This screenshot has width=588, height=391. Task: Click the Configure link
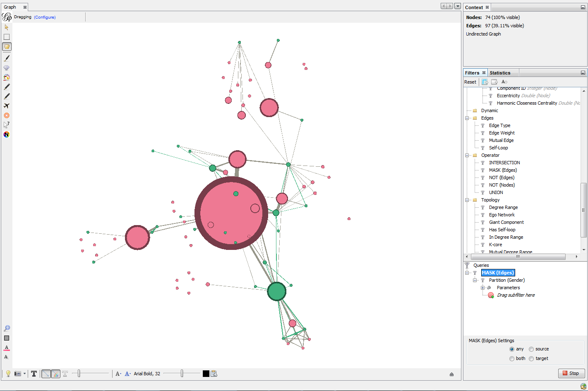tap(45, 17)
